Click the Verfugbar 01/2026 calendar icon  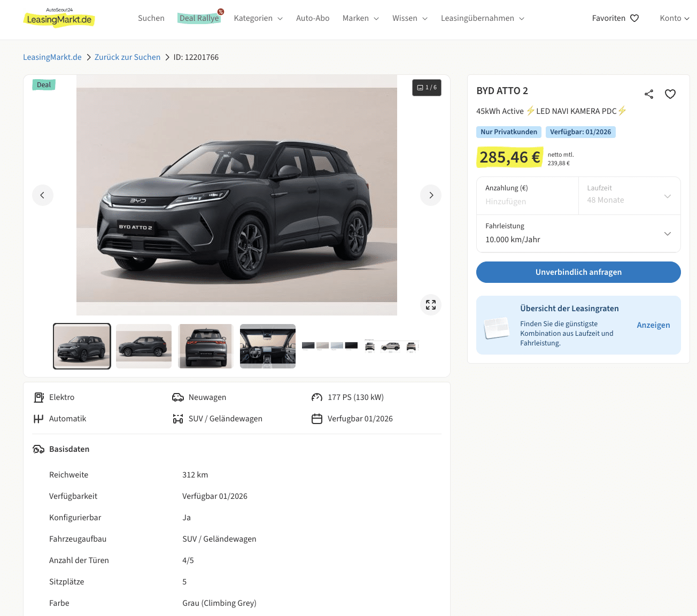click(x=317, y=419)
